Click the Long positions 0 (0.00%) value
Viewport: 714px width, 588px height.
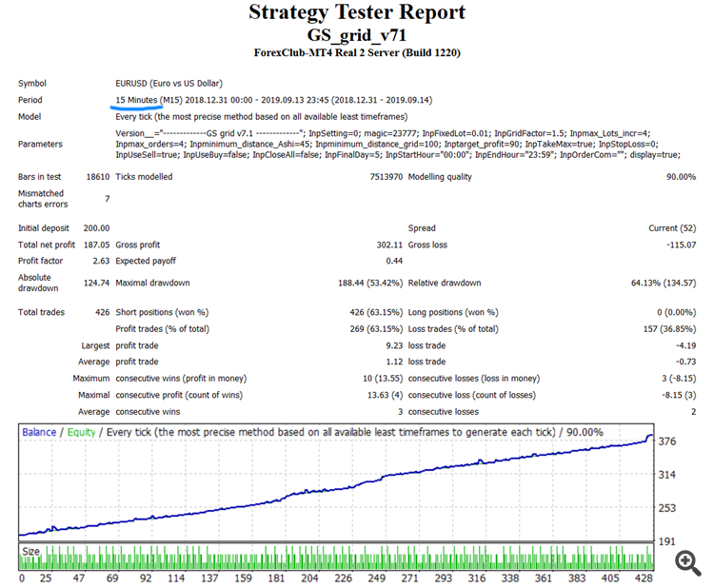677,313
